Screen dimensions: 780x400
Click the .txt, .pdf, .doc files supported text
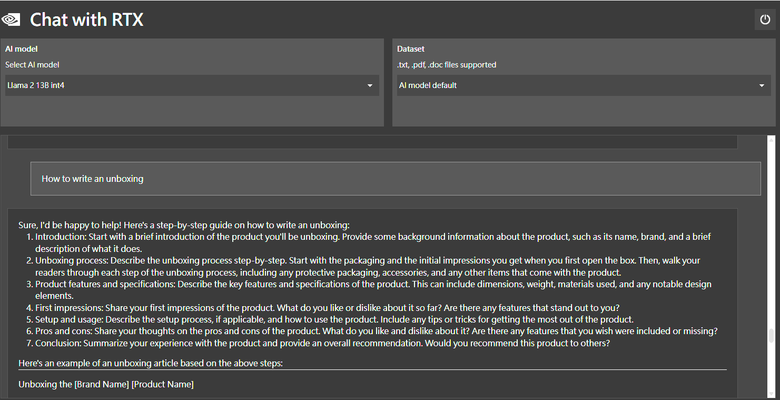pos(447,65)
